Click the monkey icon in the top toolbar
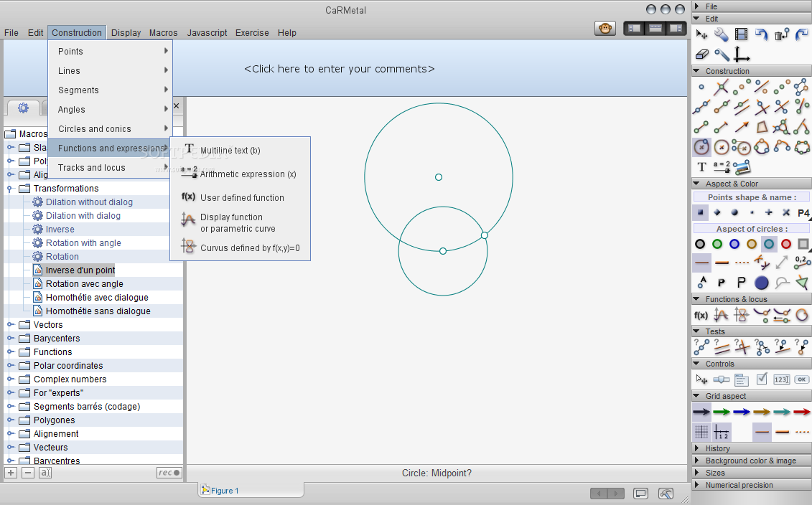812x505 pixels. point(605,29)
